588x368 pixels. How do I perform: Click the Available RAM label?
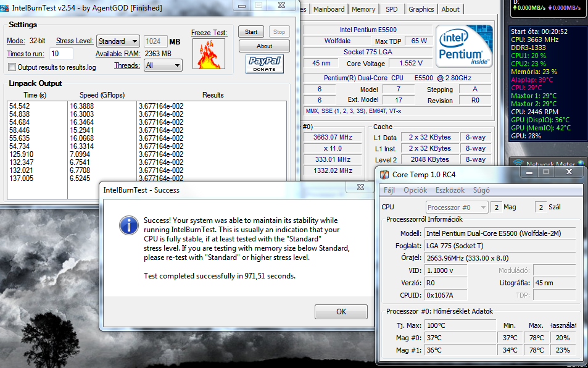tap(118, 54)
